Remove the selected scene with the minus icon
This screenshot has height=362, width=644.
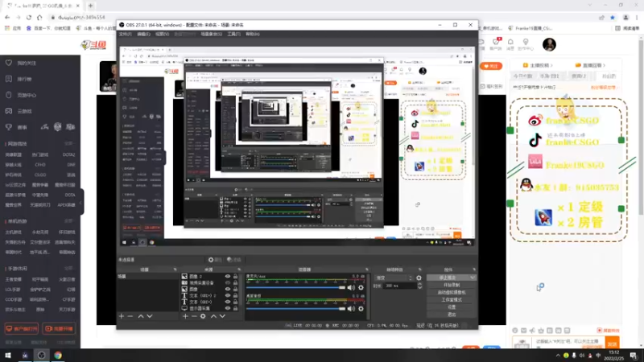point(130,316)
